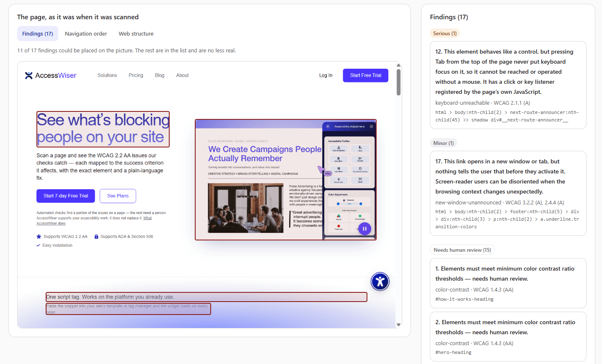
Task: Open finding 2 color contrast card
Action: [x=508, y=337]
